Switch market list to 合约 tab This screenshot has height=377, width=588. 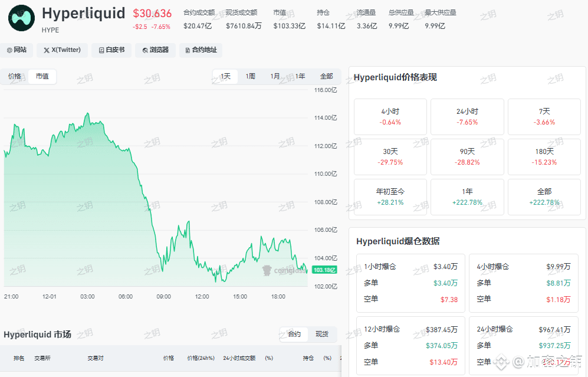(x=294, y=334)
